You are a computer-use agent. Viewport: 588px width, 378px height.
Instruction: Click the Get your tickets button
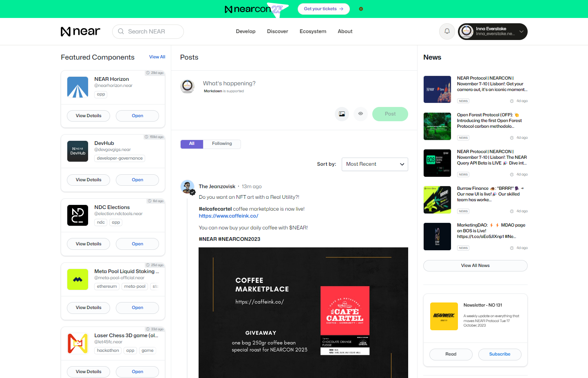pos(323,9)
